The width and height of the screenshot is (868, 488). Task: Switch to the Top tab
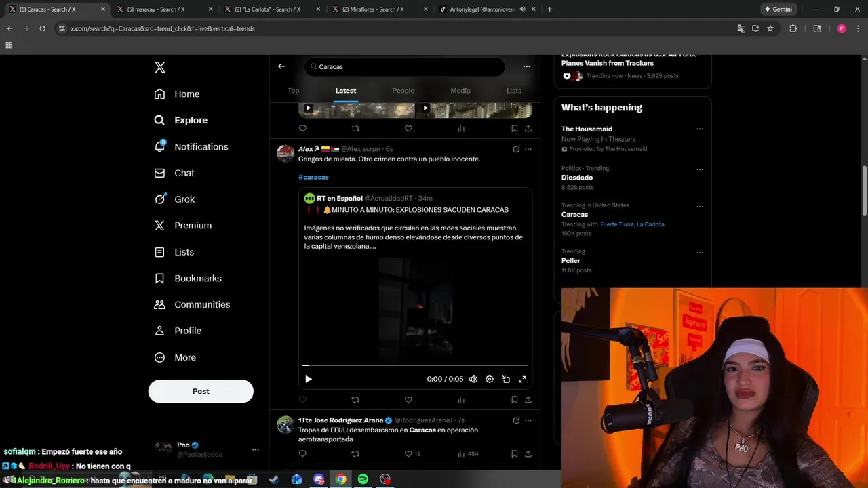pos(294,91)
